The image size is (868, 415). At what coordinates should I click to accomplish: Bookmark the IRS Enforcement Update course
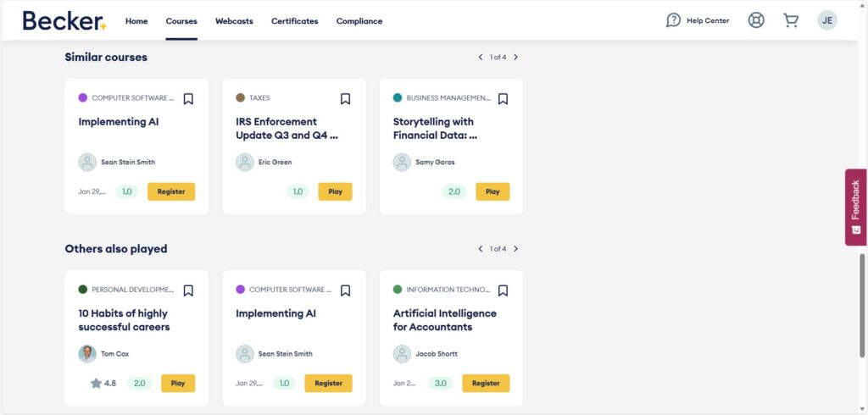(345, 98)
